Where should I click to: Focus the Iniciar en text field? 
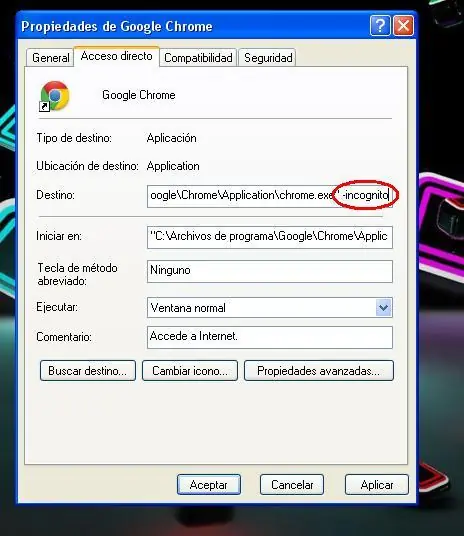[270, 237]
